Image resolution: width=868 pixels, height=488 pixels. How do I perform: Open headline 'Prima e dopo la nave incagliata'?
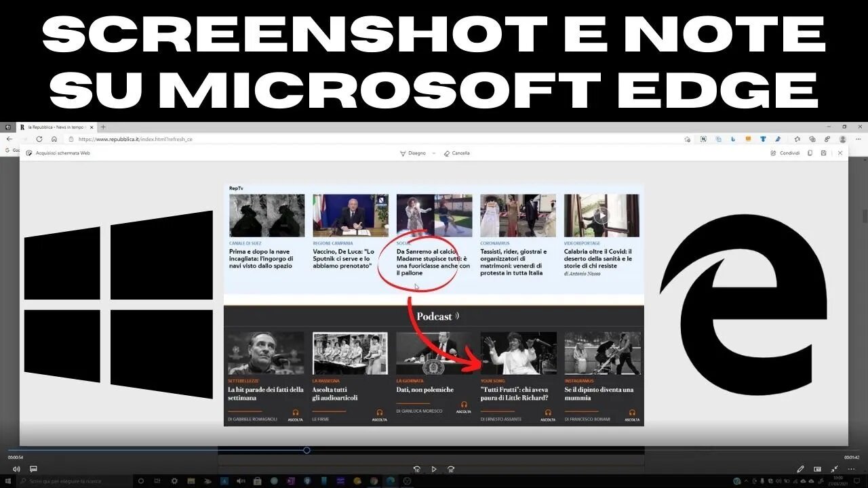coord(261,258)
